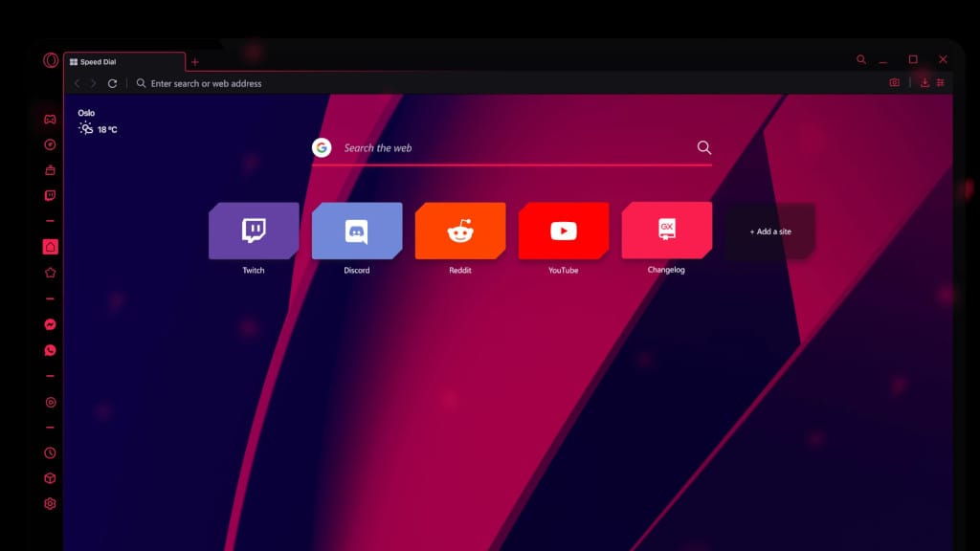Click the circular target sidebar icon

pyautogui.click(x=51, y=403)
